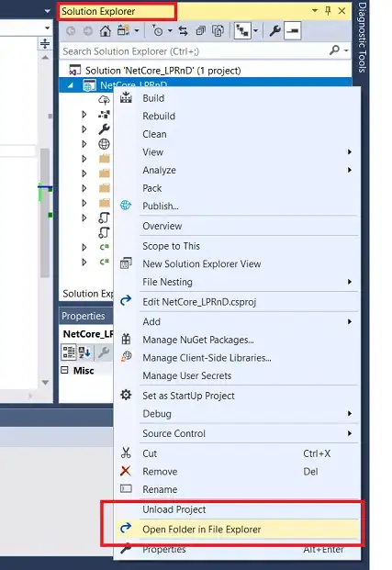392x570 pixels.
Task: Click the Collapse All icon
Action: (x=201, y=31)
